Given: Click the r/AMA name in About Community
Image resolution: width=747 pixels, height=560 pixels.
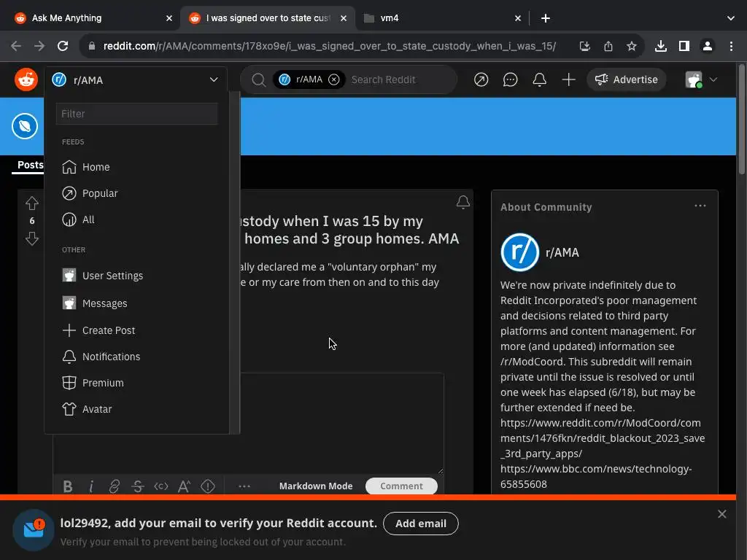Looking at the screenshot, I should 562,252.
